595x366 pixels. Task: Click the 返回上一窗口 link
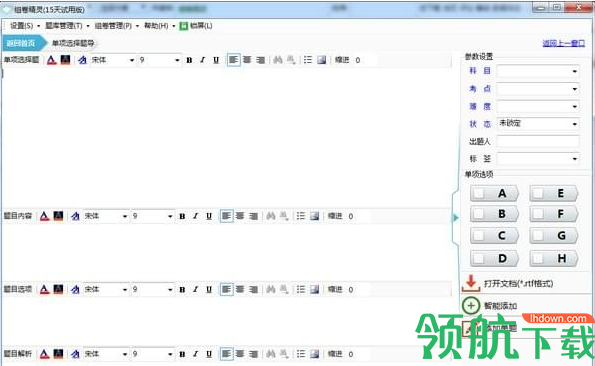click(564, 43)
